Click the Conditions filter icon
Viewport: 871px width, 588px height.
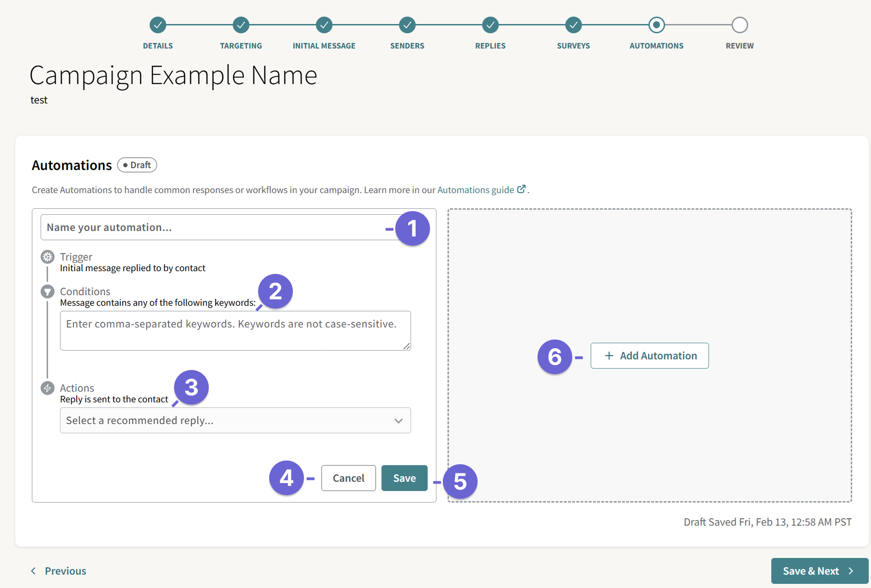pos(48,291)
